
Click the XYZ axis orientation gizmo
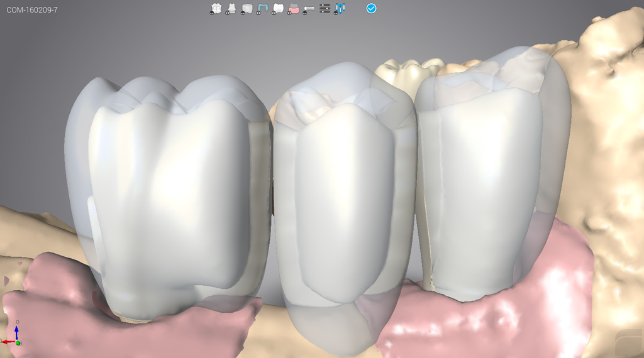[13, 334]
